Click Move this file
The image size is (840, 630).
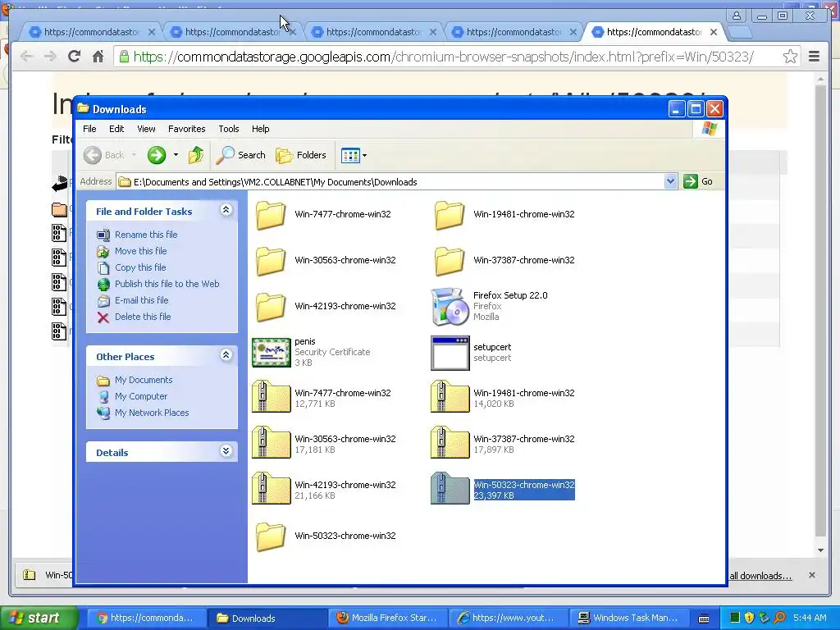click(140, 251)
